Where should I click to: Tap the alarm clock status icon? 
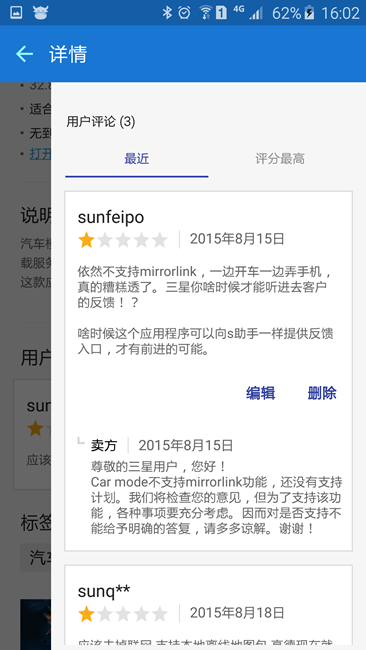(184, 13)
